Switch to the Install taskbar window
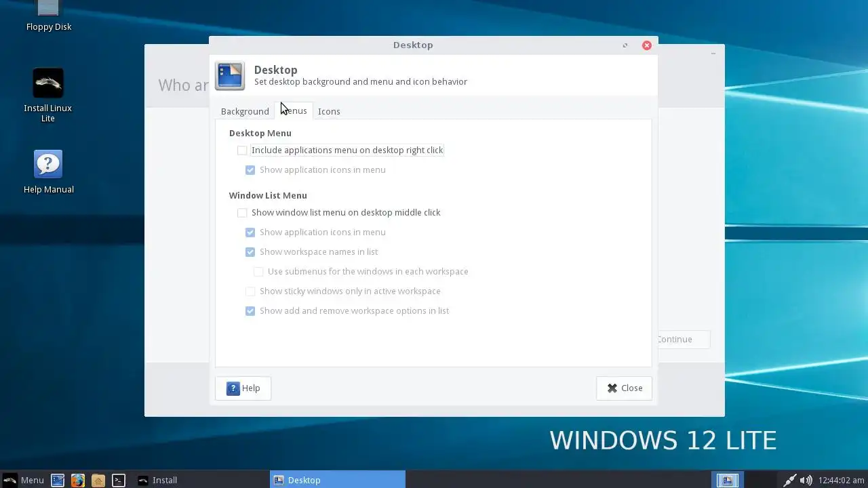868x488 pixels. 201,480
